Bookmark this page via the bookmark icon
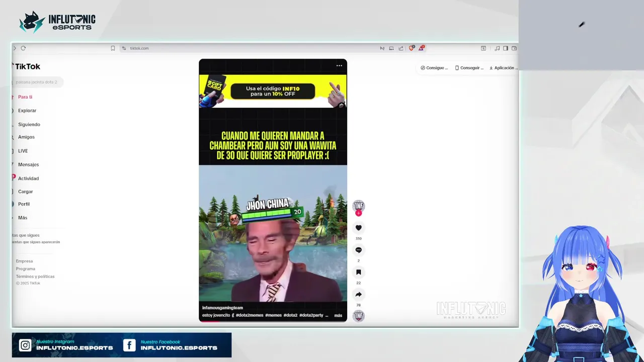Screen dimensions: 644x362 coord(113,48)
